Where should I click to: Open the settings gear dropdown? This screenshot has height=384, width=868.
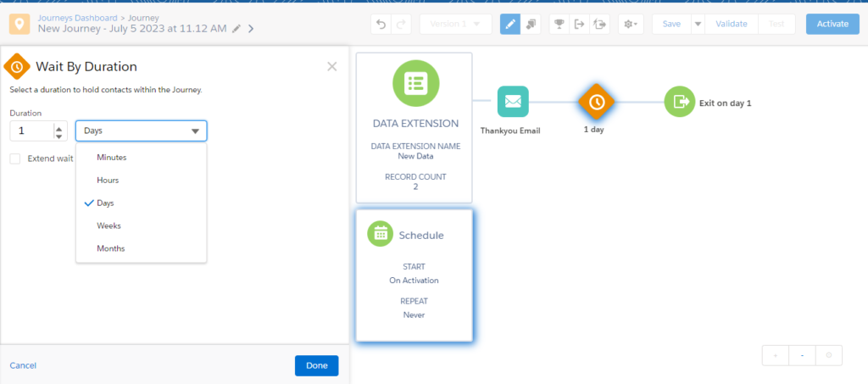pyautogui.click(x=630, y=24)
